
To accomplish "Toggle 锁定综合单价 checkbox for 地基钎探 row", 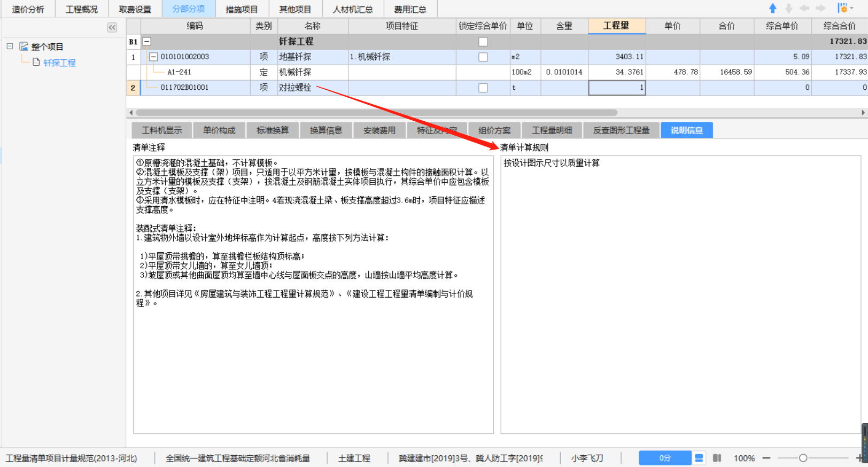I will (483, 57).
